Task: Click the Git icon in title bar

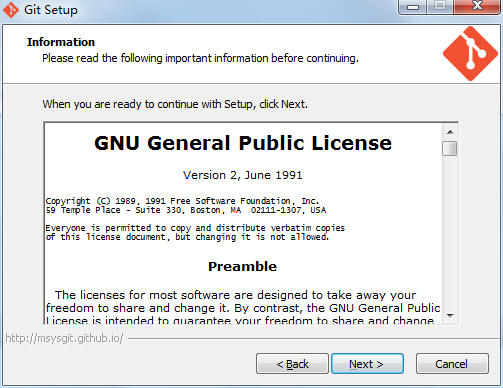Action: 11,10
